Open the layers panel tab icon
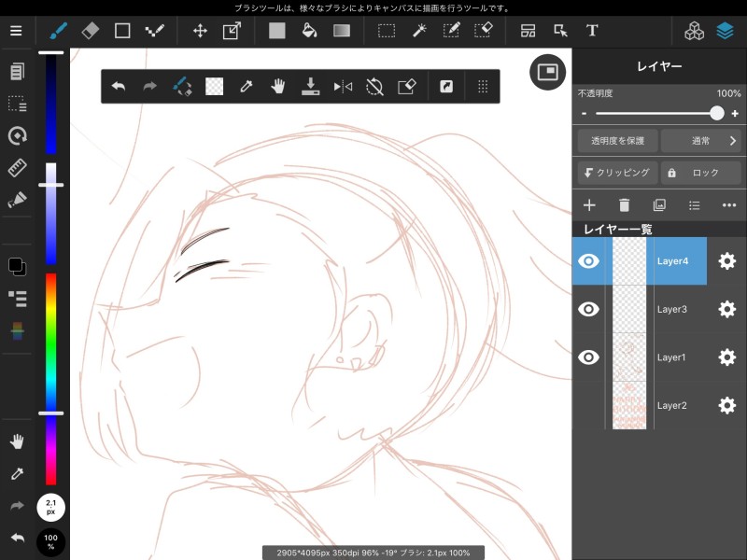This screenshot has height=560, width=747. click(726, 31)
